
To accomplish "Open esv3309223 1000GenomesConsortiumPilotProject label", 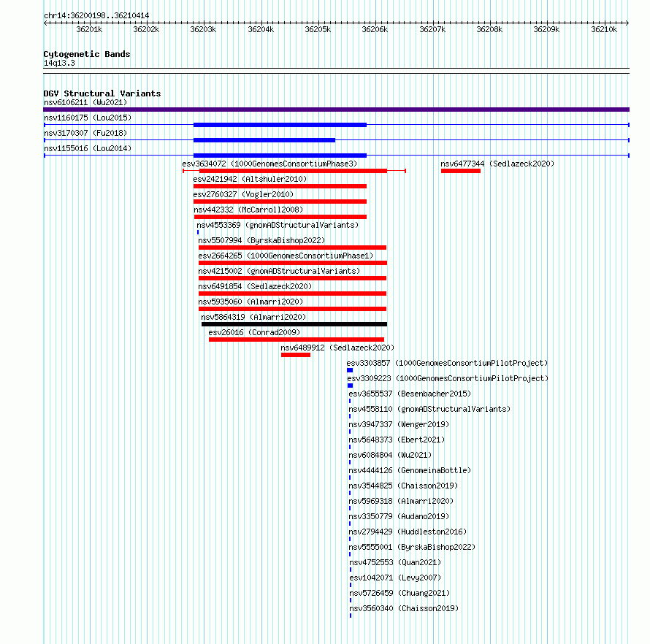I will [x=448, y=378].
